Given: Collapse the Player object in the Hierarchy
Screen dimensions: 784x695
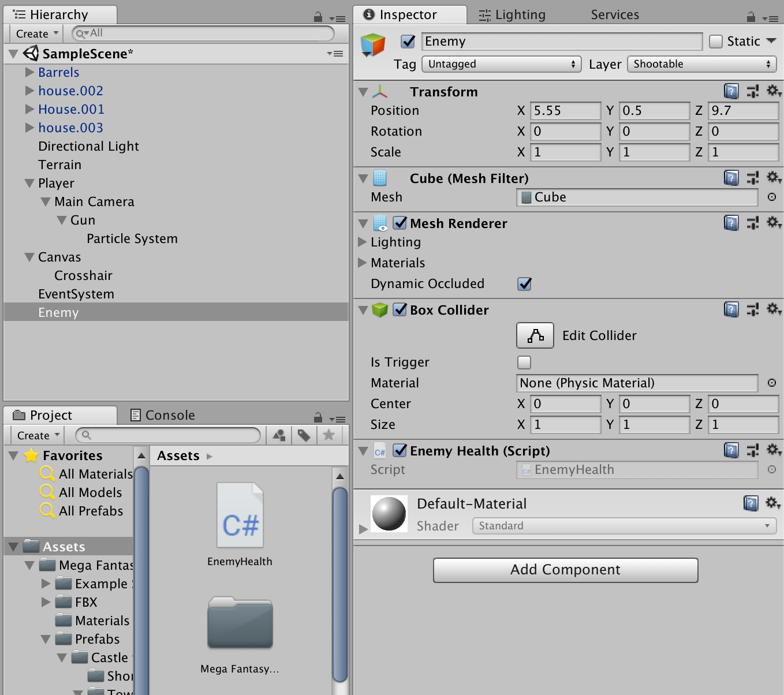Looking at the screenshot, I should (29, 183).
